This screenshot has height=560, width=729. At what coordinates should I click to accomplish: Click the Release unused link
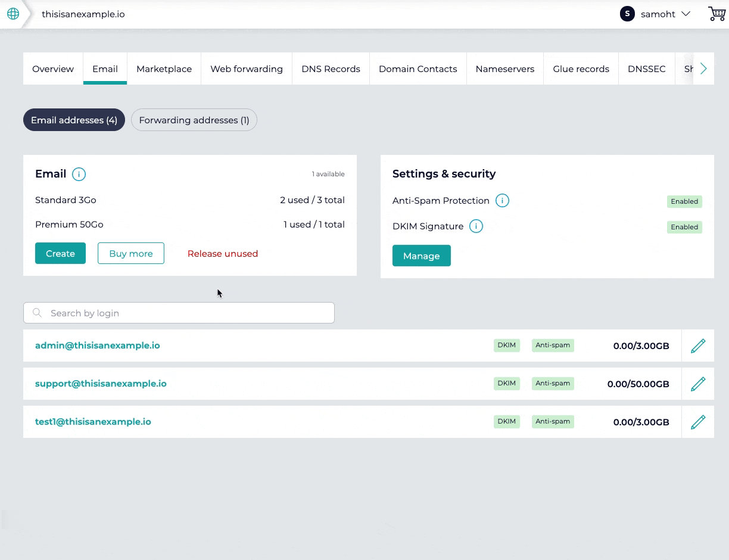click(x=222, y=253)
